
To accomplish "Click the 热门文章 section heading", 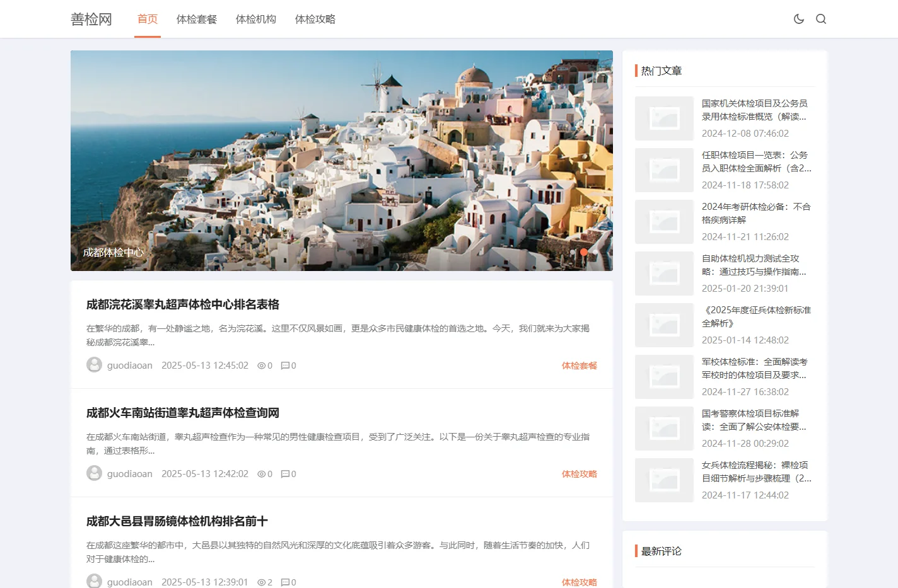I will point(662,71).
